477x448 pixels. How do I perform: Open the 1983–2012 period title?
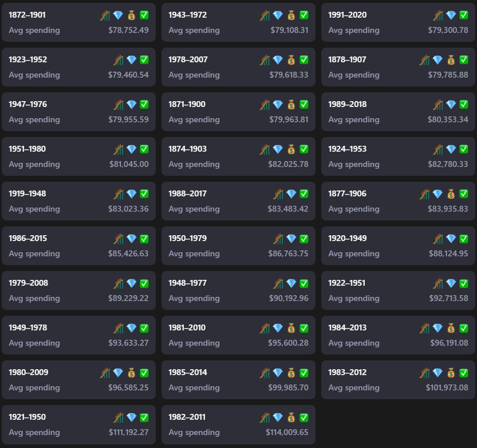347,373
